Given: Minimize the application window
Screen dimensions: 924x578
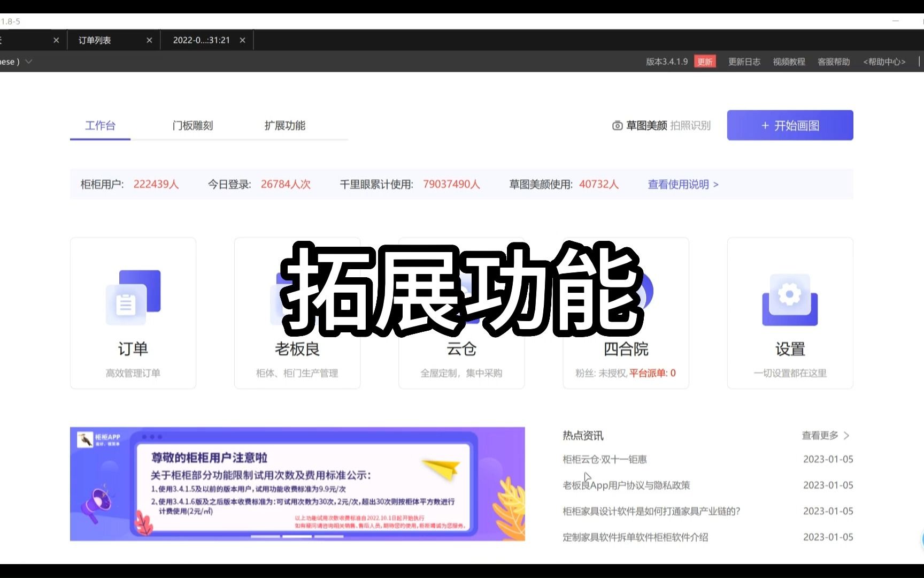Looking at the screenshot, I should click(x=896, y=21).
